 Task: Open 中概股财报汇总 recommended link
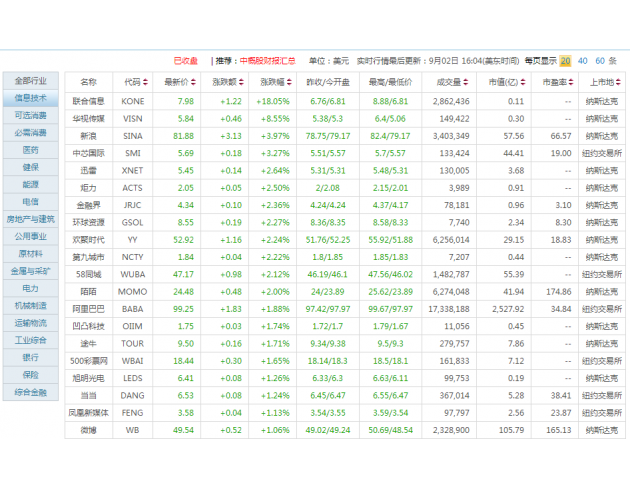point(268,61)
